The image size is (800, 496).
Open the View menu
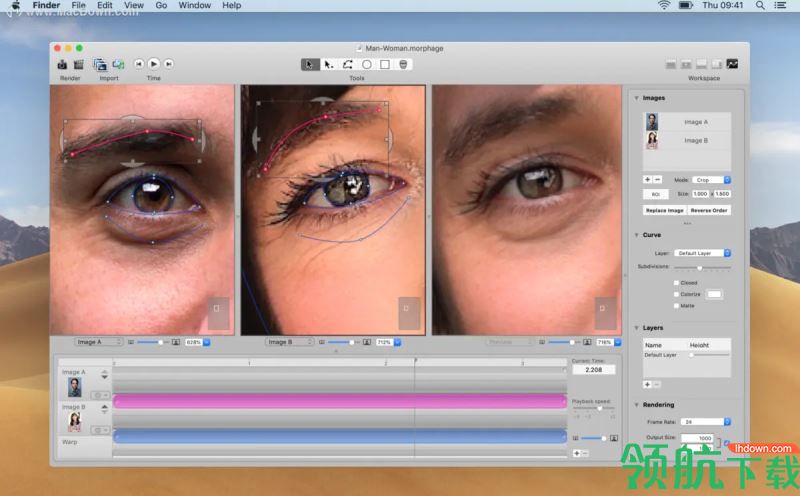point(134,5)
